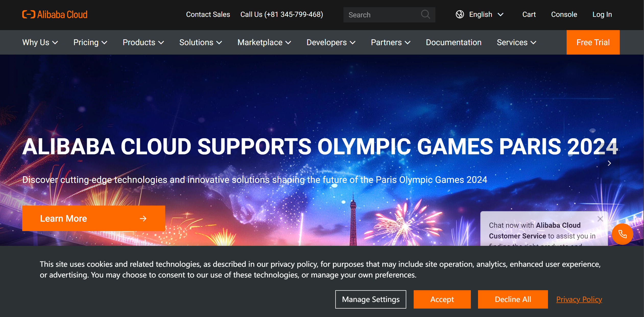The height and width of the screenshot is (317, 644).
Task: Expand the Solutions dropdown menu
Action: coord(200,42)
